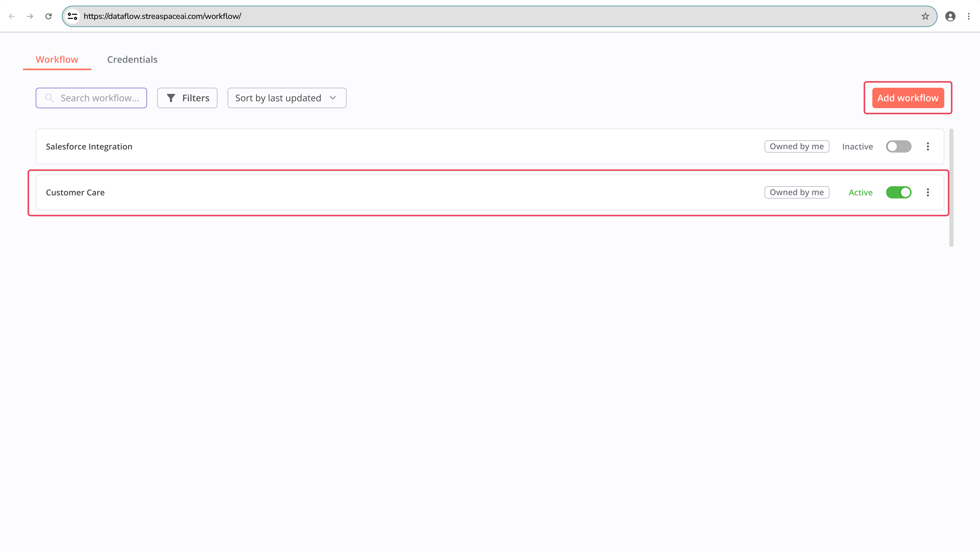
Task: Open the browser profile avatar
Action: click(x=950, y=16)
